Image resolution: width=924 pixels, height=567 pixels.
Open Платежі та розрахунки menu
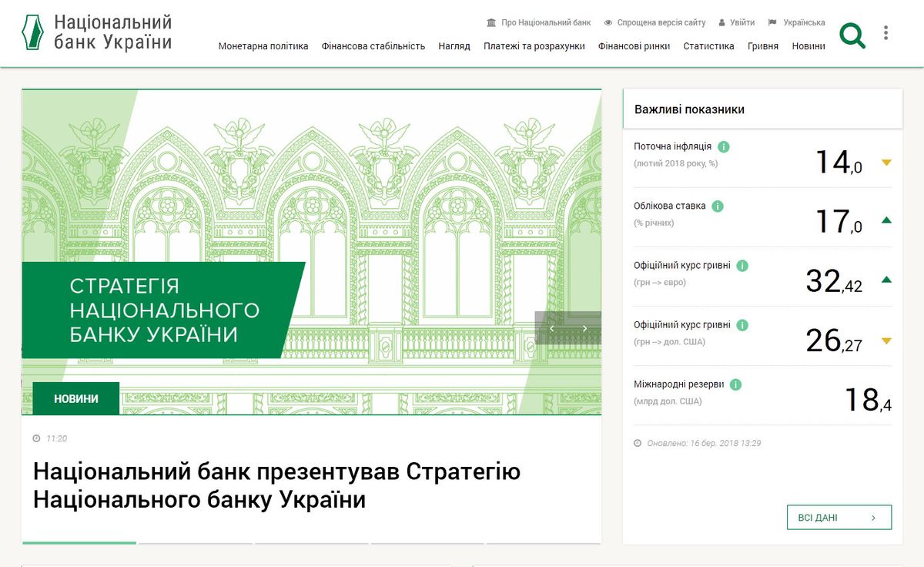click(x=534, y=46)
